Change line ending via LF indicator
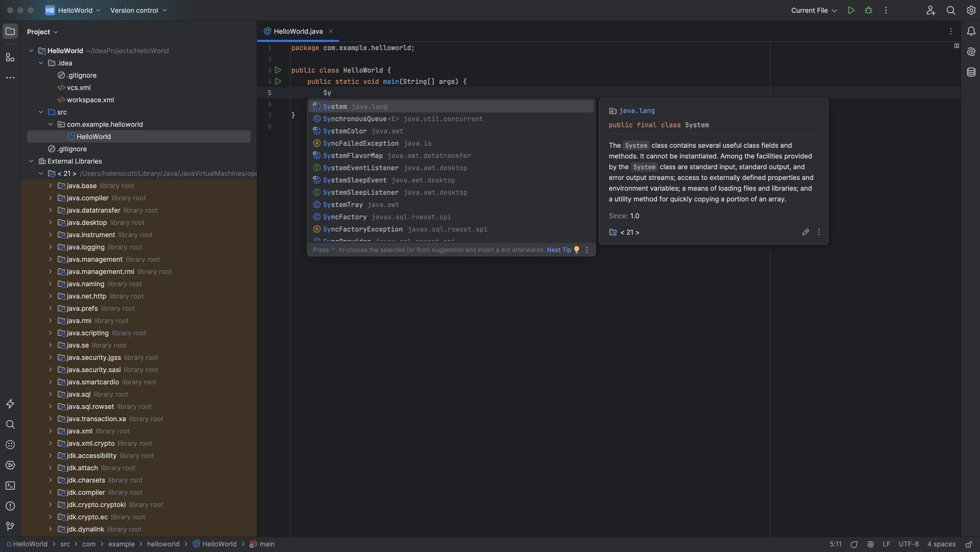The height and width of the screenshot is (552, 980). pos(887,544)
